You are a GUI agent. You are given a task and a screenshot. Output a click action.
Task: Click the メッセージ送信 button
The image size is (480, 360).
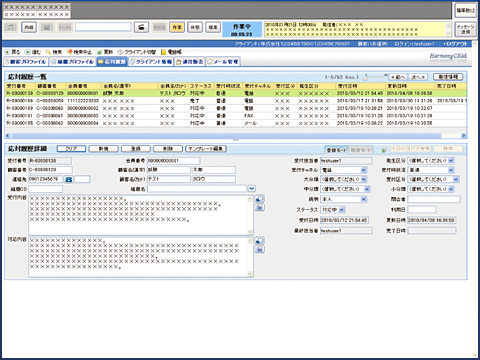tap(465, 29)
